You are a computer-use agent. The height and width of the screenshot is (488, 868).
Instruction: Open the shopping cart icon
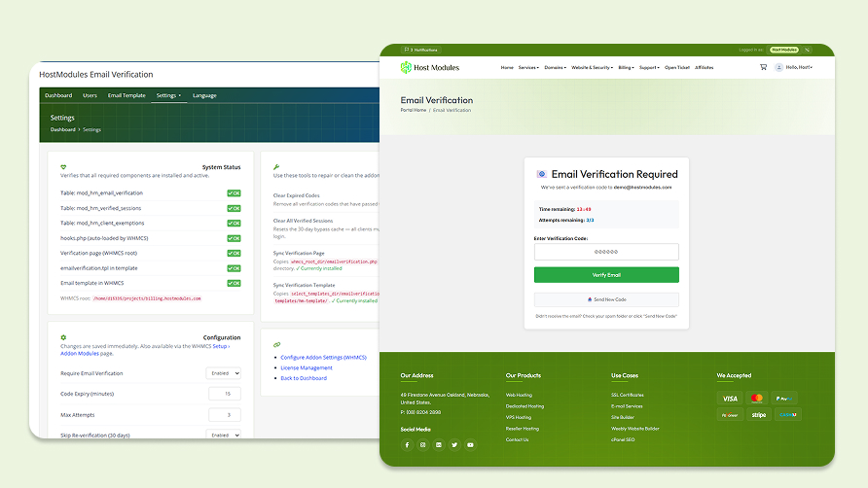pos(763,67)
